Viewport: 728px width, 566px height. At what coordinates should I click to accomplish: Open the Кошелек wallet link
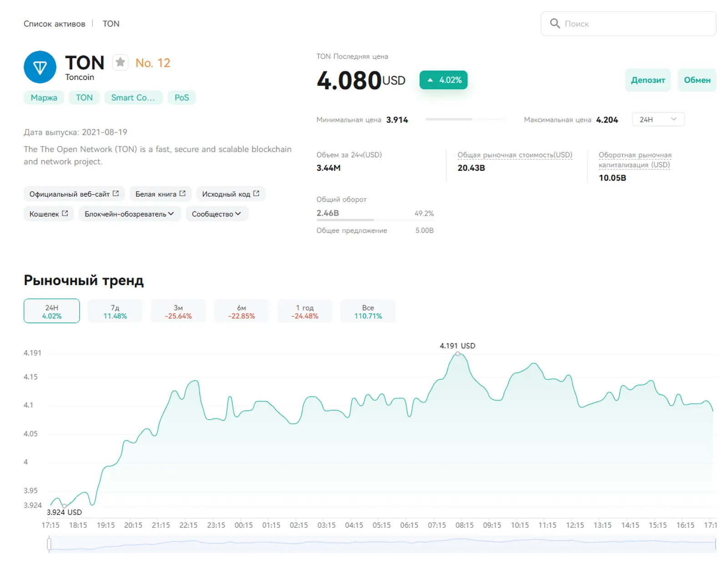pyautogui.click(x=49, y=214)
